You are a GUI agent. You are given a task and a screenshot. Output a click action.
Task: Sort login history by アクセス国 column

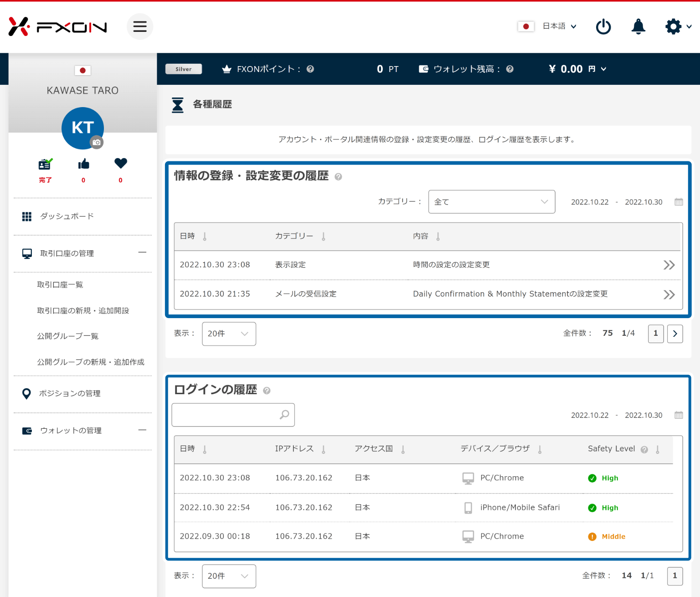coord(403,450)
